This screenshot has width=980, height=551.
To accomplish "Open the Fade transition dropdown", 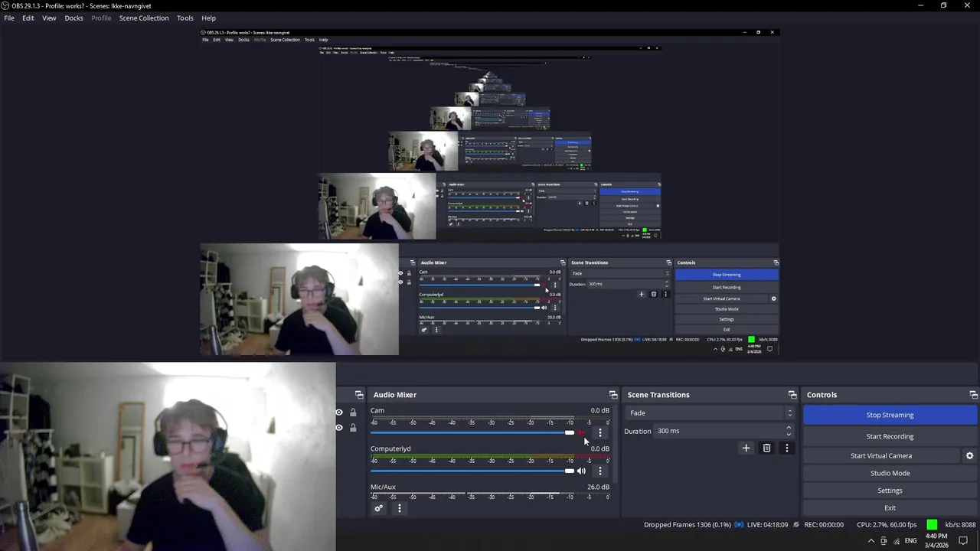I will click(x=710, y=413).
